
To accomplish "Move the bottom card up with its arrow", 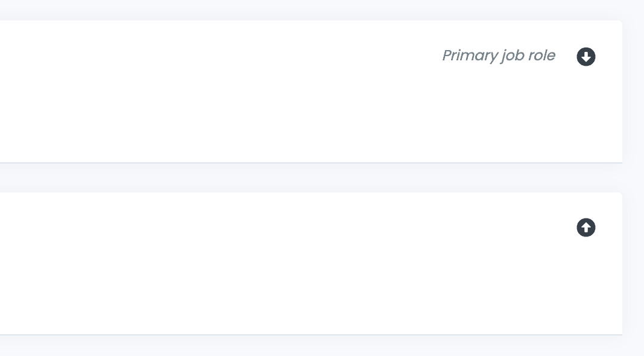I will click(x=586, y=227).
